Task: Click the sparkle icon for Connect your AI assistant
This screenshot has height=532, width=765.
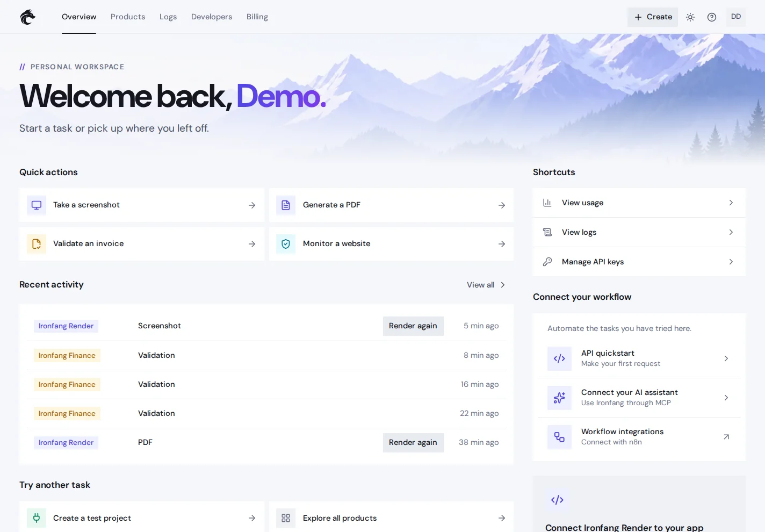Action: 559,398
